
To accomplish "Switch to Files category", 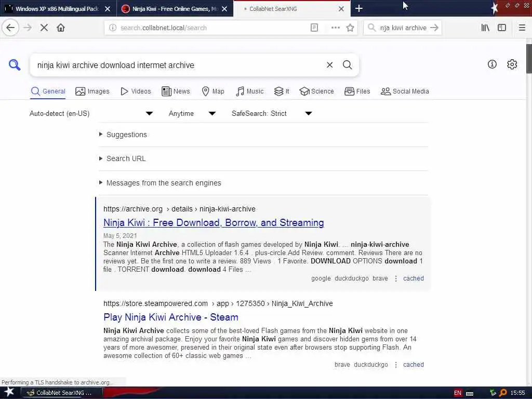I will pos(357,91).
